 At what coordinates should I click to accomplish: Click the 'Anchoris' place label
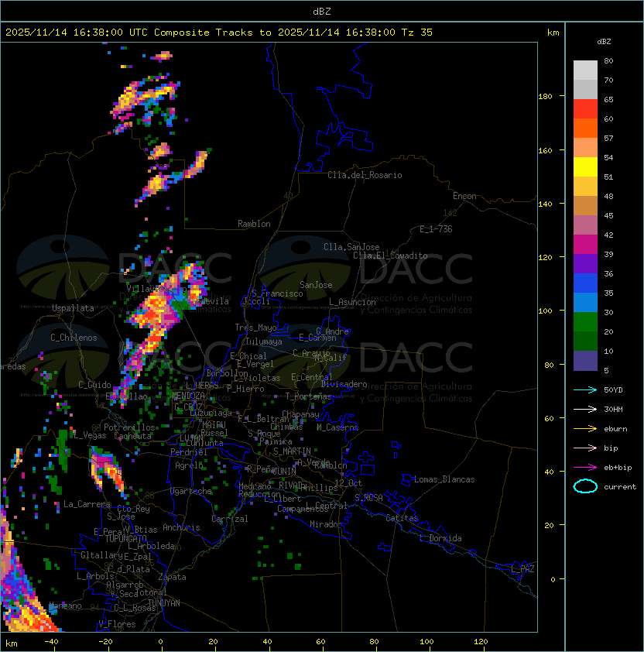pos(181,527)
